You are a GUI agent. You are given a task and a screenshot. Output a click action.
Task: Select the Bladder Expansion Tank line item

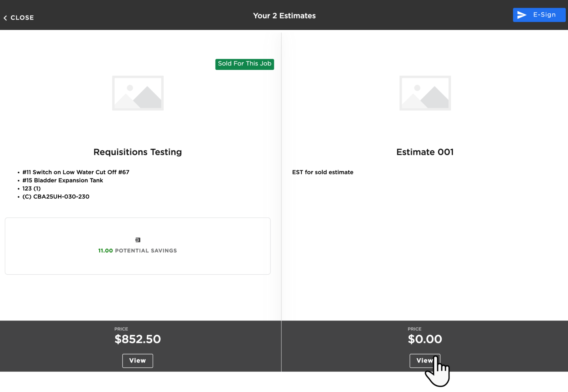tap(63, 180)
